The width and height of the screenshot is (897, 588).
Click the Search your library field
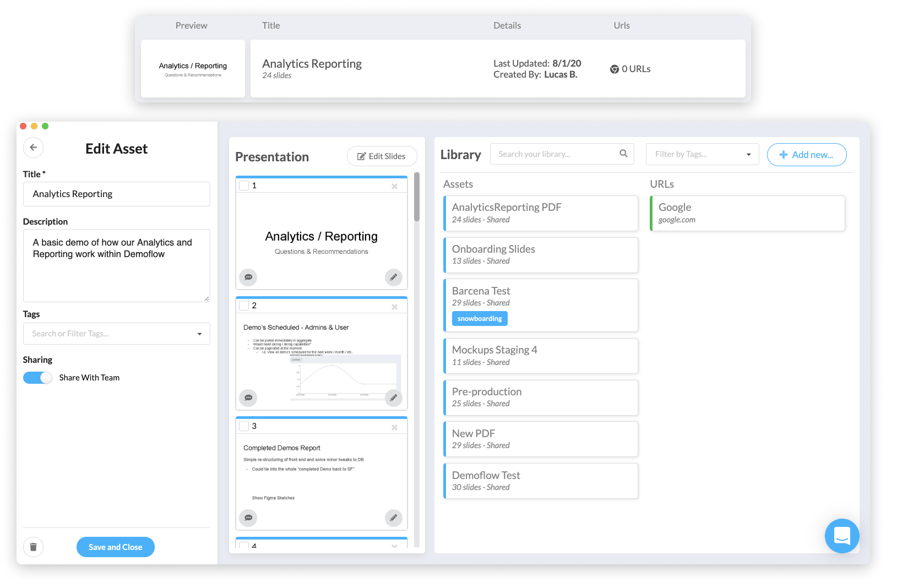(x=562, y=154)
